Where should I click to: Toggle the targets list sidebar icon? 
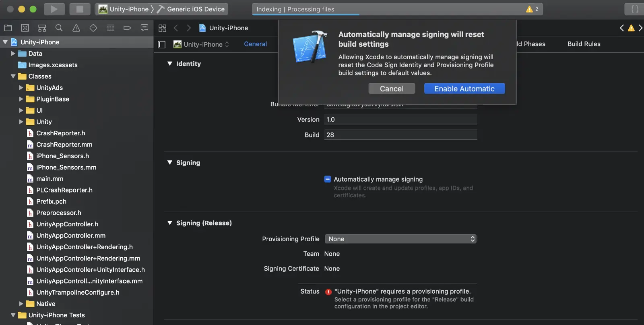pos(161,45)
